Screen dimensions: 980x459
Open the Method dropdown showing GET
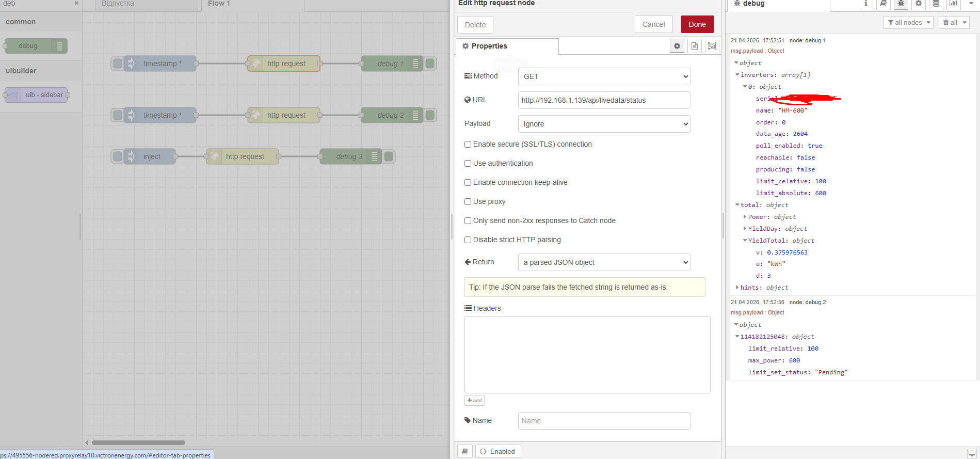tap(604, 76)
